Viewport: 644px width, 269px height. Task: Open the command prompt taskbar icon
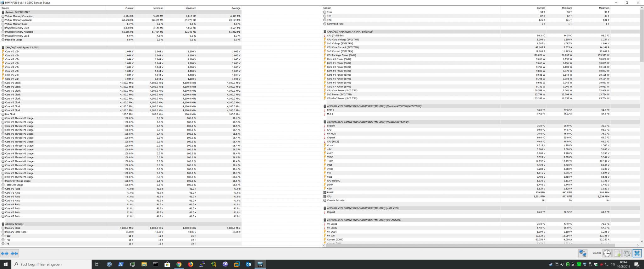coord(156,264)
